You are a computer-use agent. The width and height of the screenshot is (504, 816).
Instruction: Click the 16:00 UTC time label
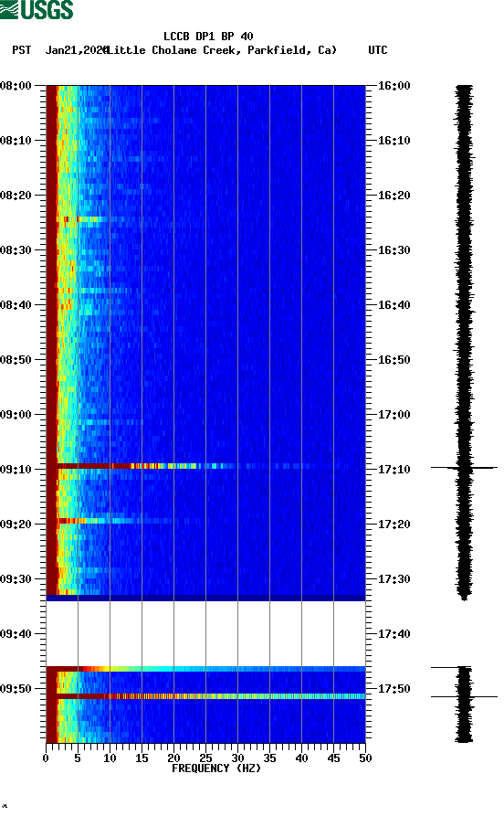tap(394, 85)
